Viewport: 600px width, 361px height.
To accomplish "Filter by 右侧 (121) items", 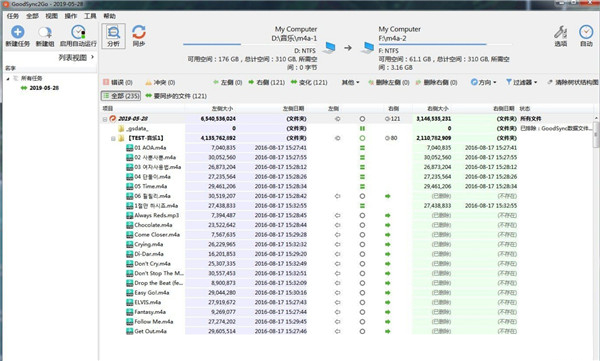I will pyautogui.click(x=267, y=82).
